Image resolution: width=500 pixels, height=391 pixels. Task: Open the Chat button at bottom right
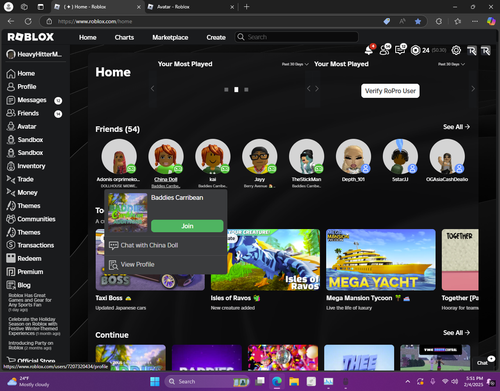(x=483, y=362)
